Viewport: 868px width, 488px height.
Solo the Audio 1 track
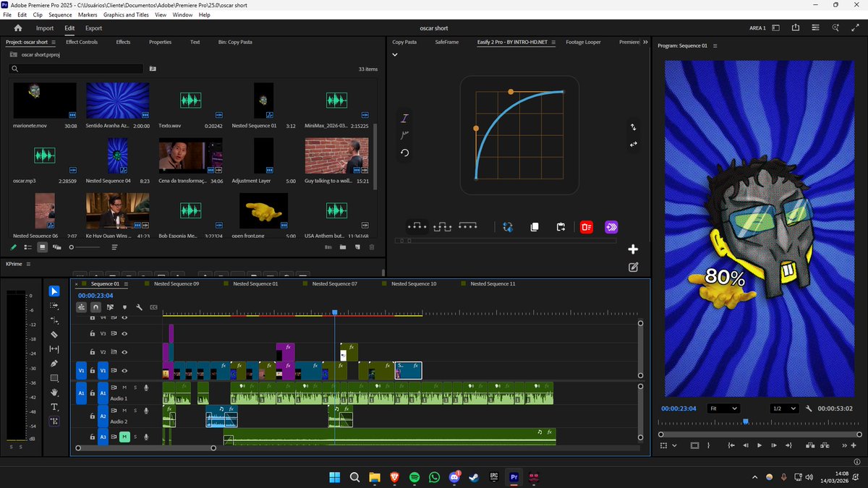pyautogui.click(x=135, y=388)
